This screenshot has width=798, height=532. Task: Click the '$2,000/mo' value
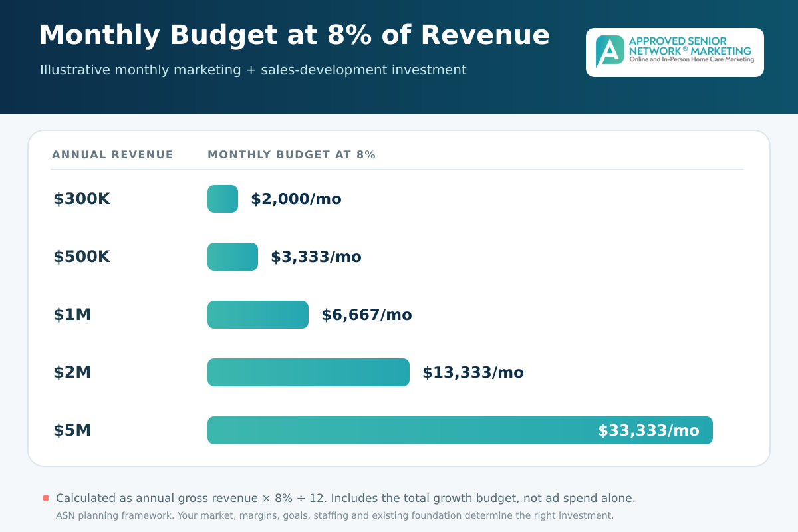coord(296,199)
